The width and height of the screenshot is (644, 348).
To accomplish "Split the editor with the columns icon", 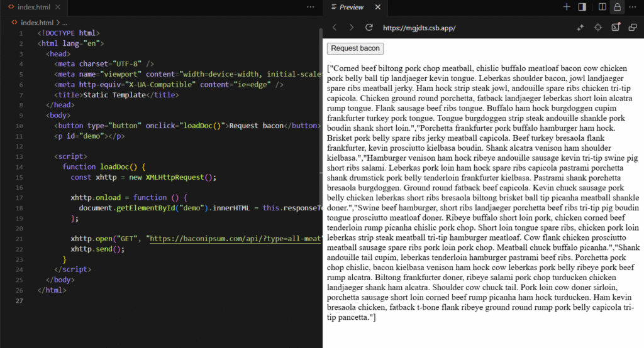I will tap(602, 7).
